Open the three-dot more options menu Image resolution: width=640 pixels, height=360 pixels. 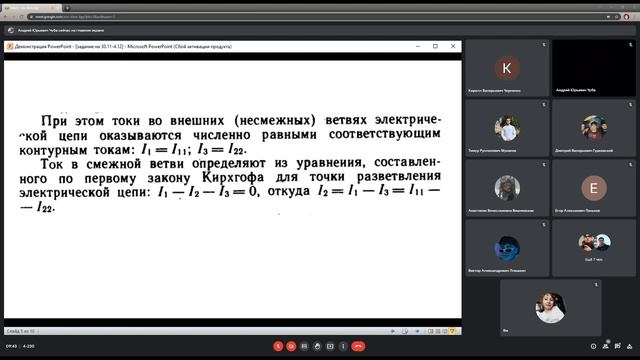point(343,346)
